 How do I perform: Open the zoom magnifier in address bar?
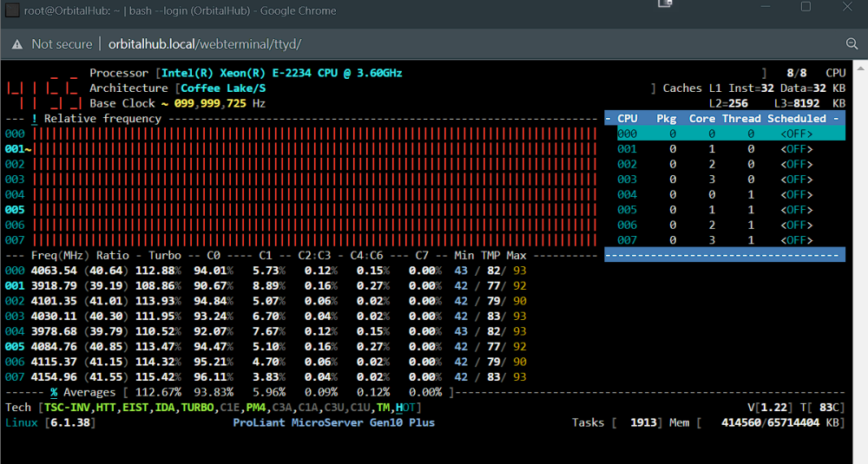tap(852, 44)
